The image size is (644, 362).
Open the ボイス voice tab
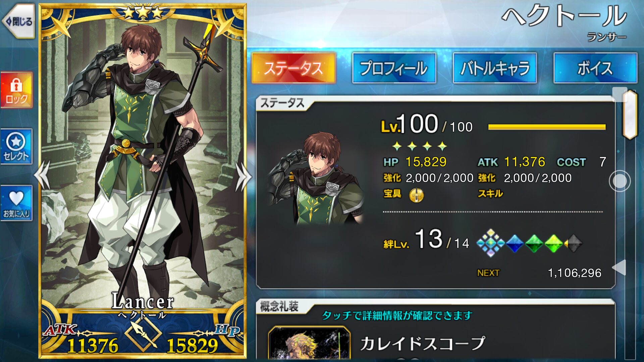point(595,68)
